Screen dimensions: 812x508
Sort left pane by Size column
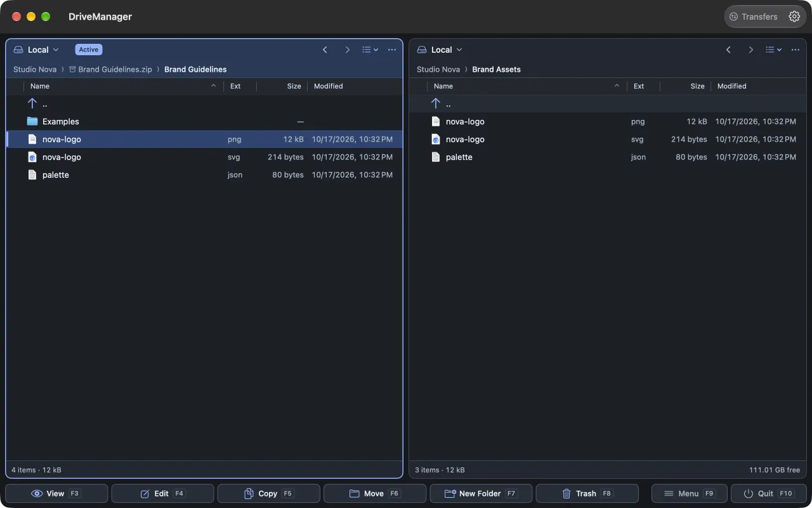tap(282, 86)
